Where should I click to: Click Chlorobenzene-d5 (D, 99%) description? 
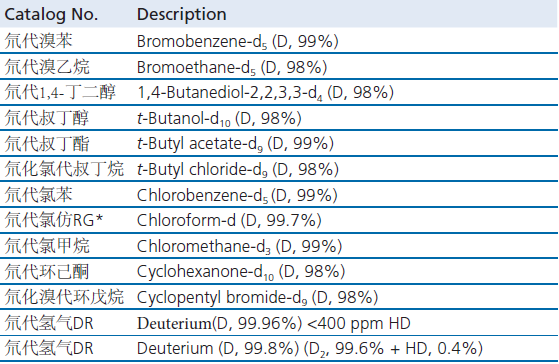pyautogui.click(x=237, y=196)
